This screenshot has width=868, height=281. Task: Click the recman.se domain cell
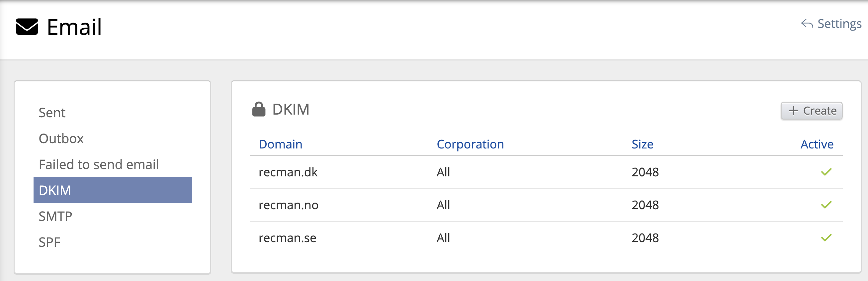coord(288,238)
